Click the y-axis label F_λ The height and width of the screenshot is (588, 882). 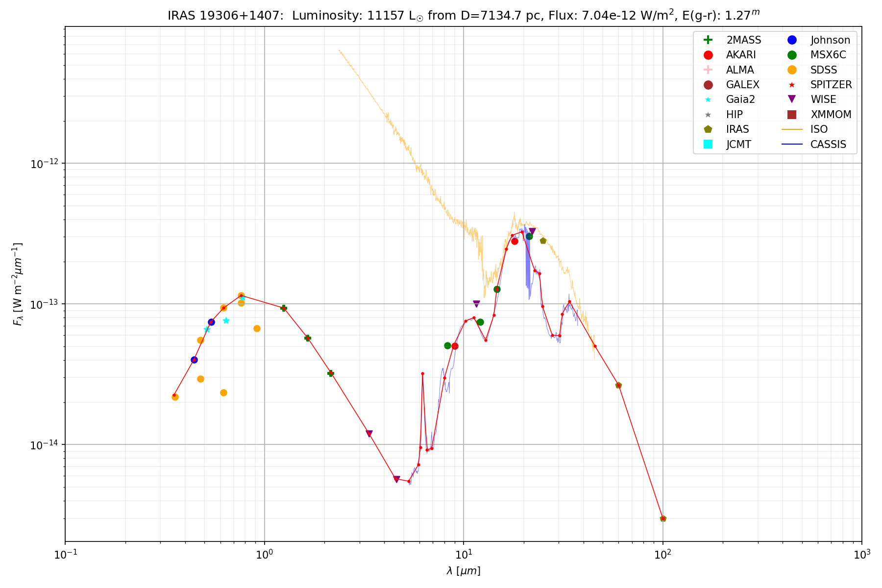(18, 284)
